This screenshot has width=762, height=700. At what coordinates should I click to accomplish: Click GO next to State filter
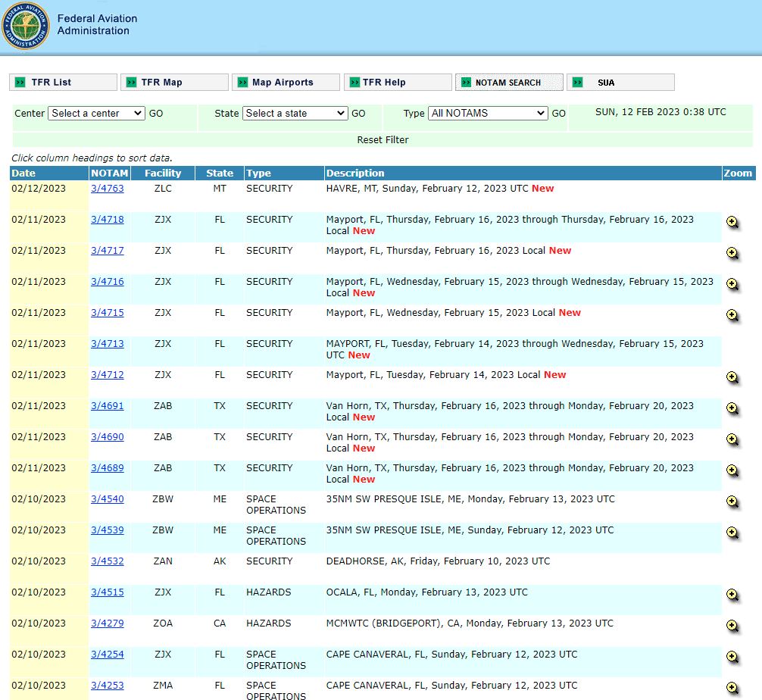coord(358,114)
